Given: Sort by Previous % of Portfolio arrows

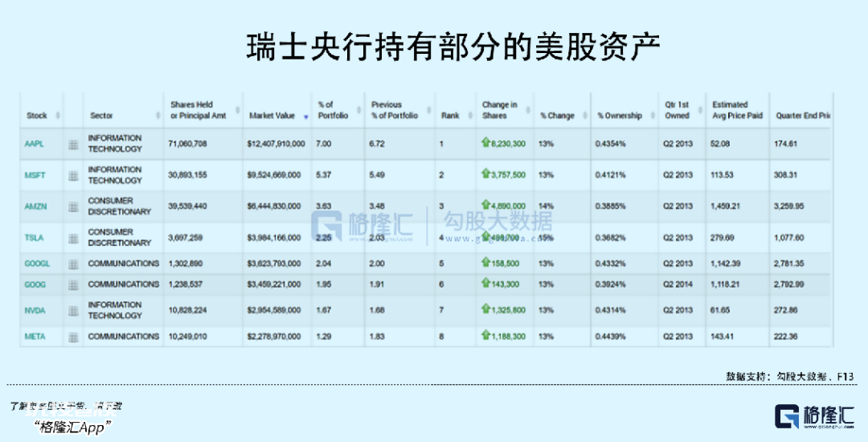Looking at the screenshot, I should point(429,110).
